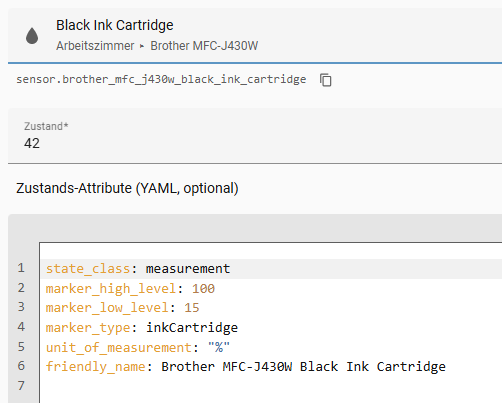Click the marker_low_level value 15
This screenshot has width=502, height=403.
[192, 308]
